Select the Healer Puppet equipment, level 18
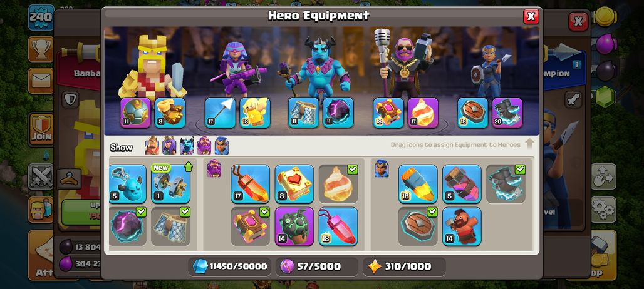Image resolution: width=644 pixels, height=289 pixels. 255,113
